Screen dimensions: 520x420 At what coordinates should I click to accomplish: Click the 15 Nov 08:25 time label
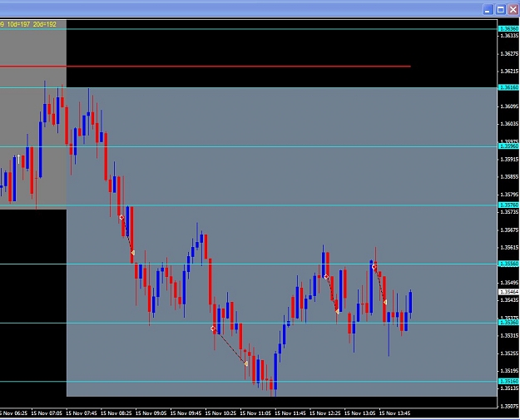coord(116,413)
